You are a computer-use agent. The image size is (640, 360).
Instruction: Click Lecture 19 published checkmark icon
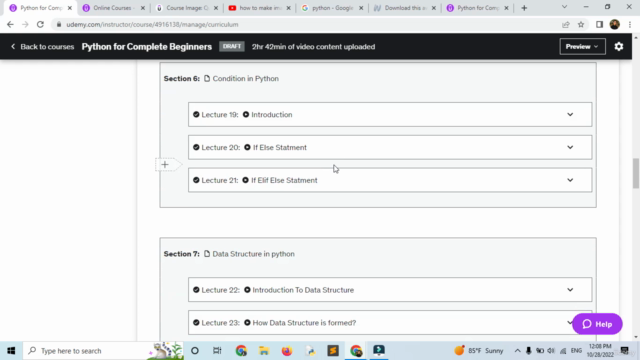coord(196,115)
